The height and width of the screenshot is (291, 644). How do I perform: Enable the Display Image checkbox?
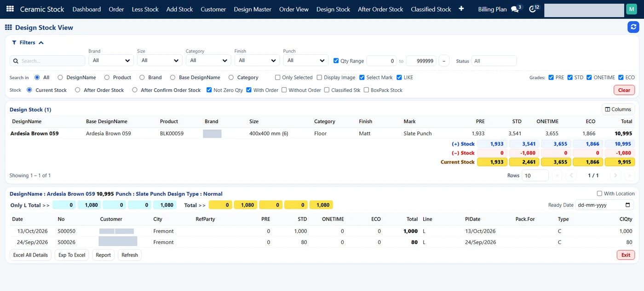point(319,77)
